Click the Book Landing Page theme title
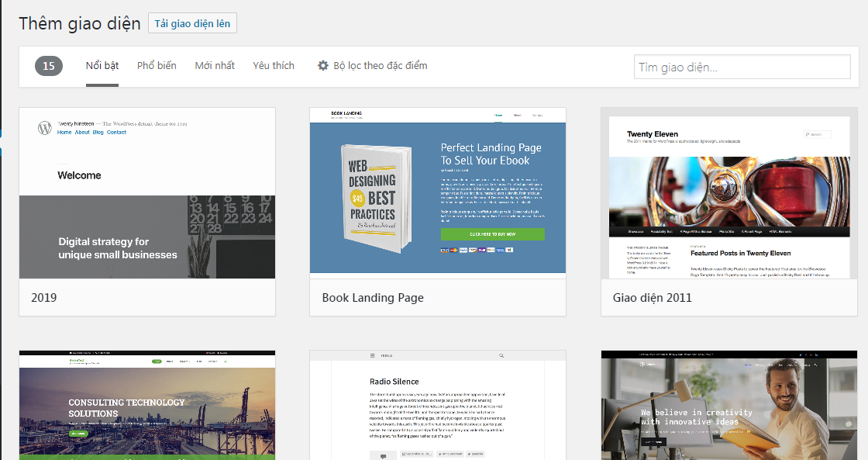868x460 pixels. (x=373, y=298)
